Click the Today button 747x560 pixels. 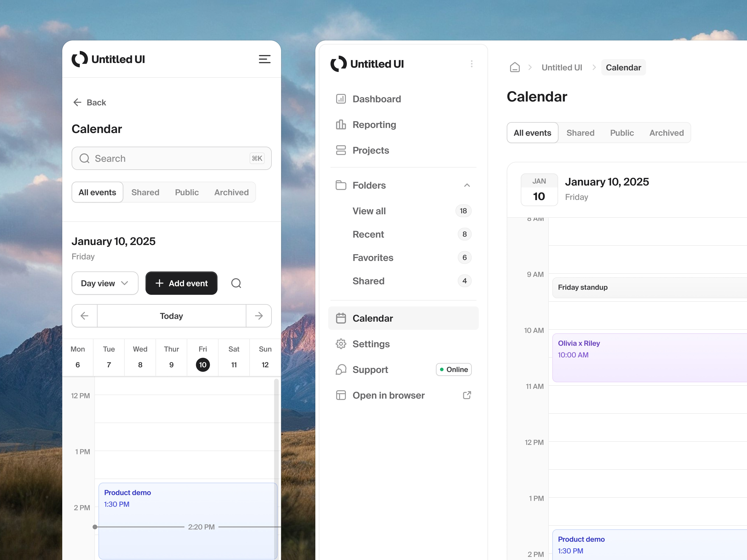point(171,316)
